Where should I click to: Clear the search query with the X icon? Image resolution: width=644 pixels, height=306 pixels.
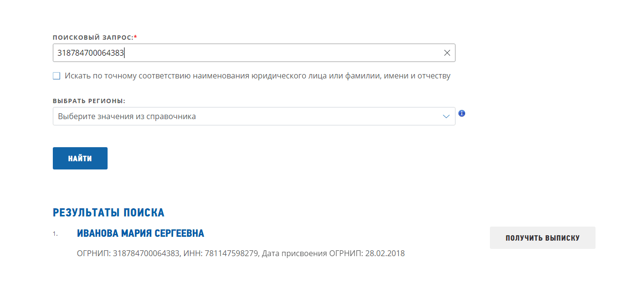[x=447, y=53]
